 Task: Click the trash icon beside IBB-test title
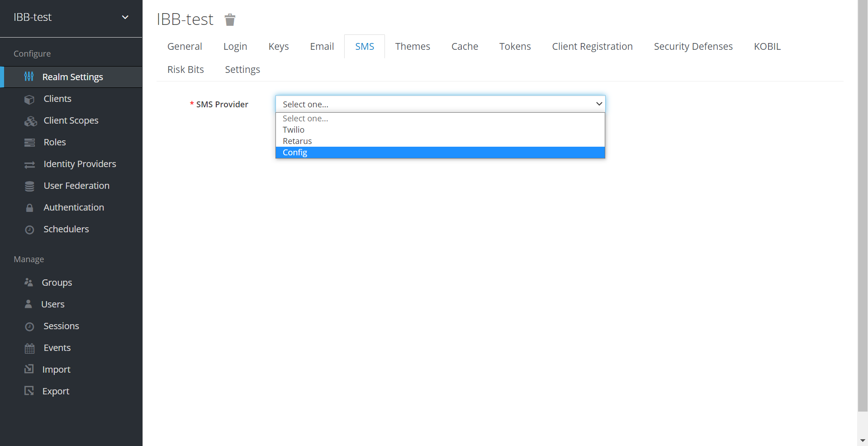pyautogui.click(x=230, y=19)
